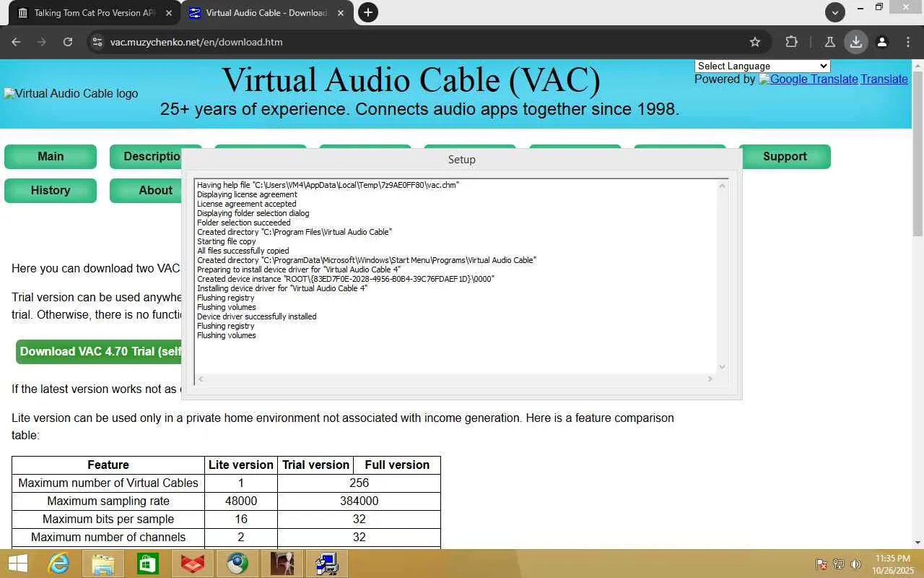Viewport: 924px width, 578px height.
Task: Switch to the Chromium browser taskbar icon
Action: [x=237, y=564]
